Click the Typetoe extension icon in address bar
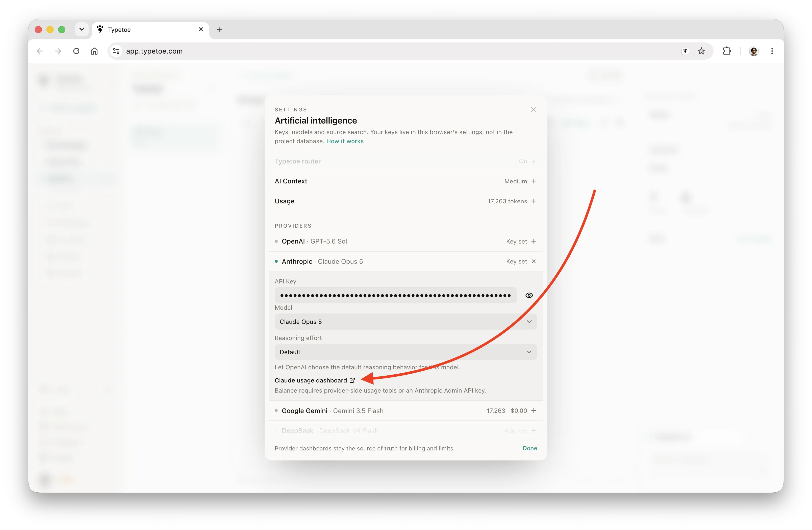The width and height of the screenshot is (812, 530). point(685,51)
